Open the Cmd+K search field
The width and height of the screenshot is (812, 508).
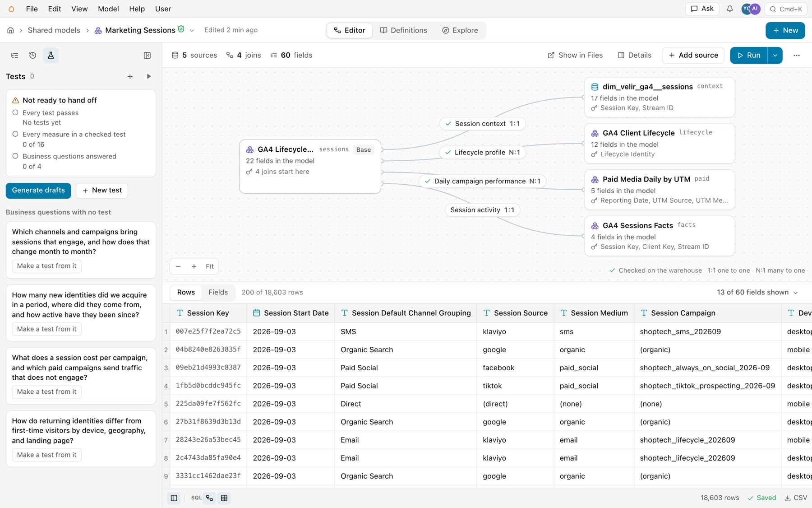pyautogui.click(x=786, y=9)
